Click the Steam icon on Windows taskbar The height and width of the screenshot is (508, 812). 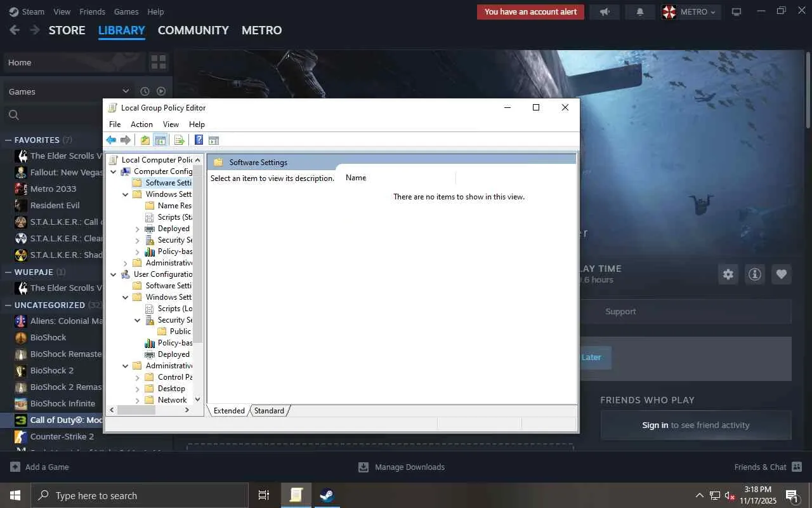coord(327,495)
